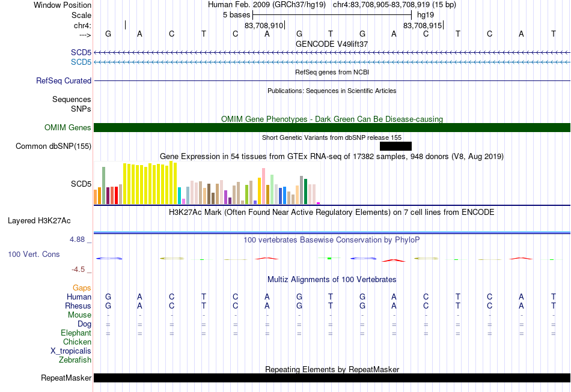Click the 100 Vert. Cons track label
The height and width of the screenshot is (392, 571).
(34, 254)
